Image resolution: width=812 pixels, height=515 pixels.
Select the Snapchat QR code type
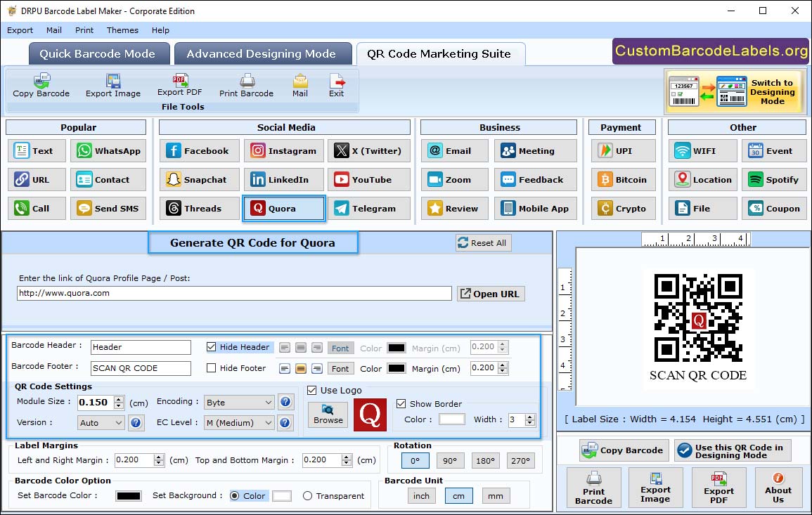click(200, 180)
